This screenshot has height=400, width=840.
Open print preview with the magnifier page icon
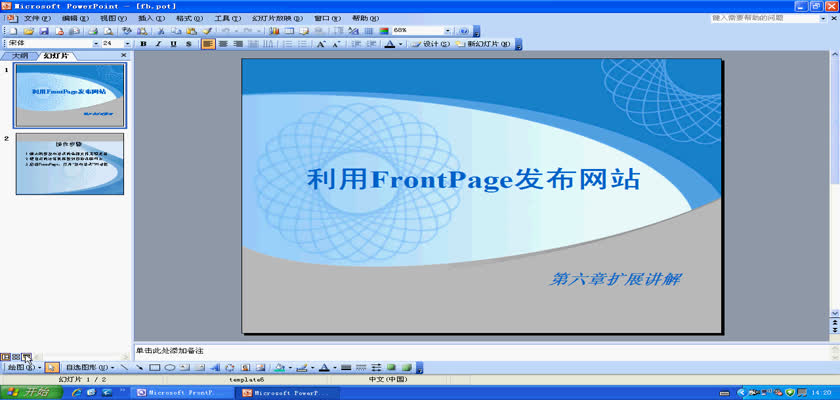coord(108,31)
